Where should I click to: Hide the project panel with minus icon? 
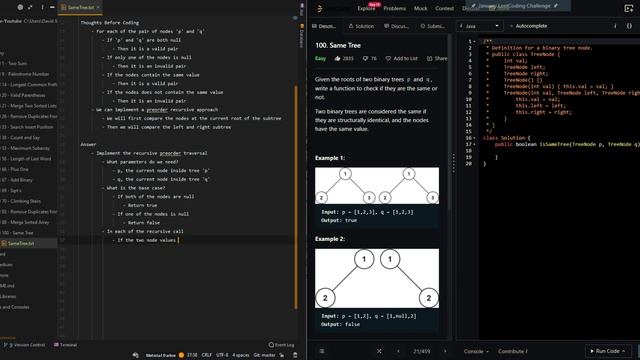(x=52, y=7)
